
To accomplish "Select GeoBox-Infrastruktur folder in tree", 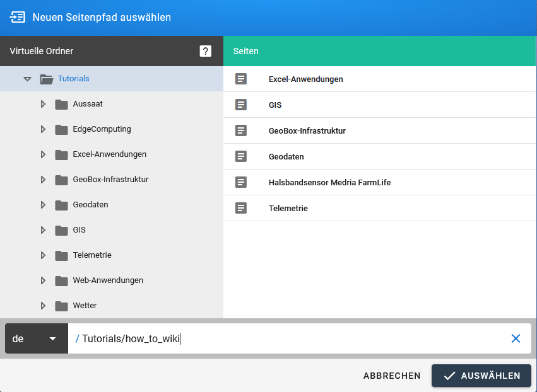I will pyautogui.click(x=110, y=180).
